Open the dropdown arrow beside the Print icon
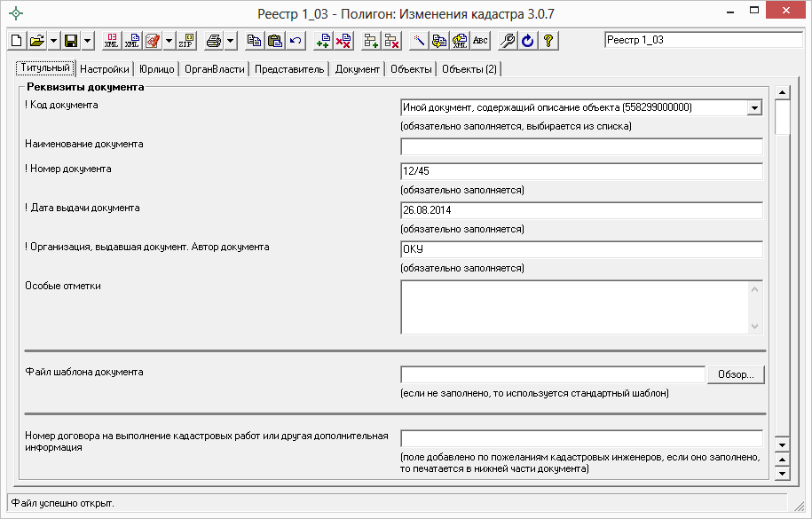 pos(230,41)
